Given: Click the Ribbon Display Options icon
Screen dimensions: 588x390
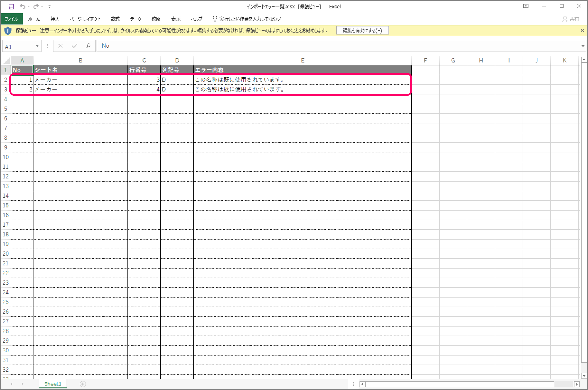Looking at the screenshot, I should 526,6.
